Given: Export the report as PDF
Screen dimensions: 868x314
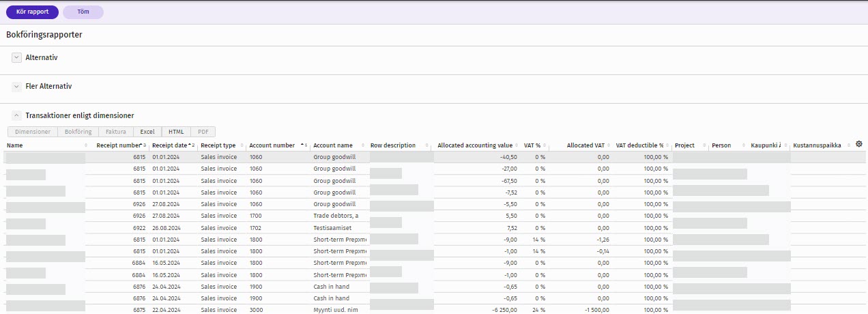Looking at the screenshot, I should point(203,132).
